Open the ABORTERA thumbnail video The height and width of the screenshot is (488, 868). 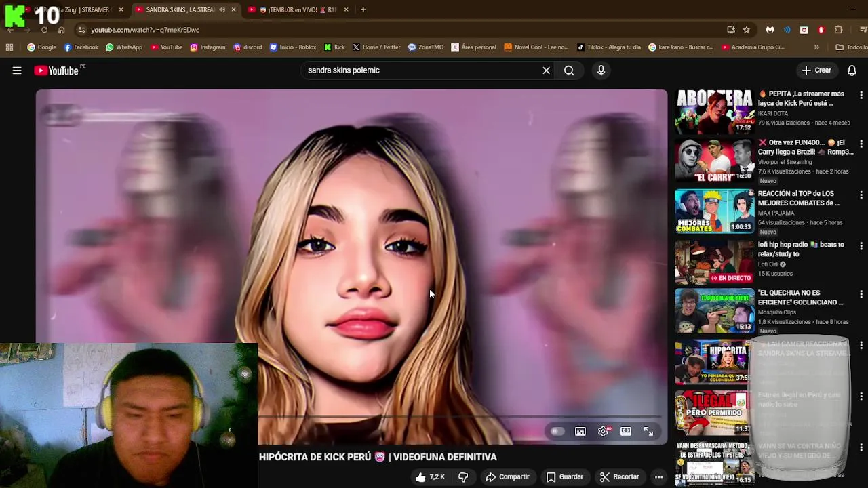(x=714, y=112)
